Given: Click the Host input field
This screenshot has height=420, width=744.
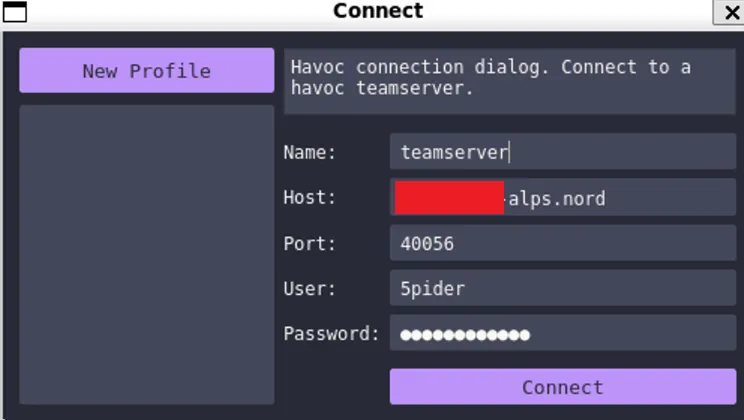Looking at the screenshot, I should [x=563, y=197].
